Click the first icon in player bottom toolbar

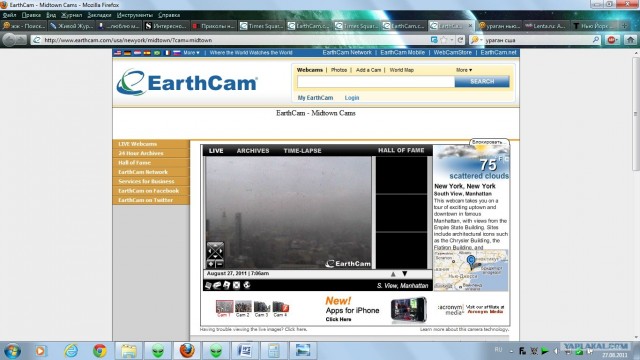click(x=208, y=285)
